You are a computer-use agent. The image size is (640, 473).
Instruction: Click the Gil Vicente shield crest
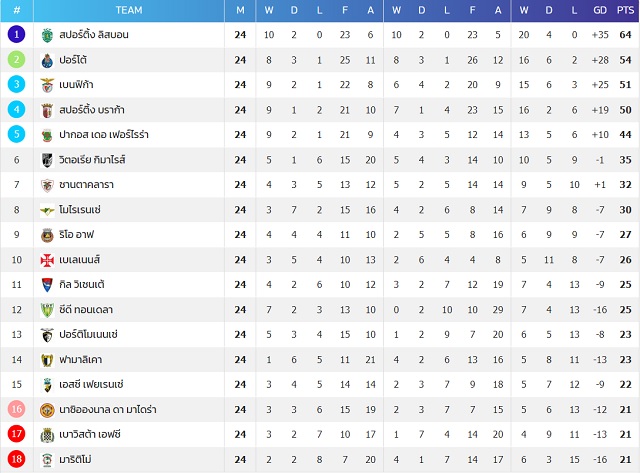tap(47, 285)
